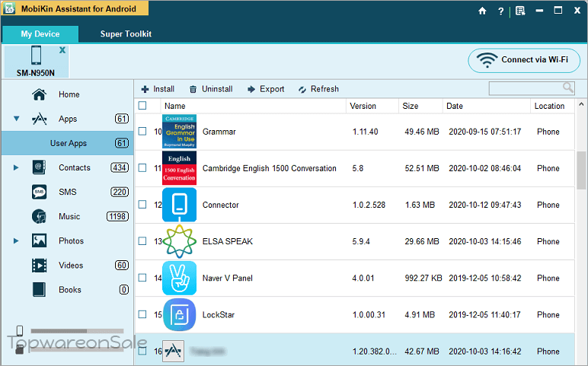Click the scrollbar up arrow
The width and height of the screenshot is (588, 366).
tap(581, 103)
